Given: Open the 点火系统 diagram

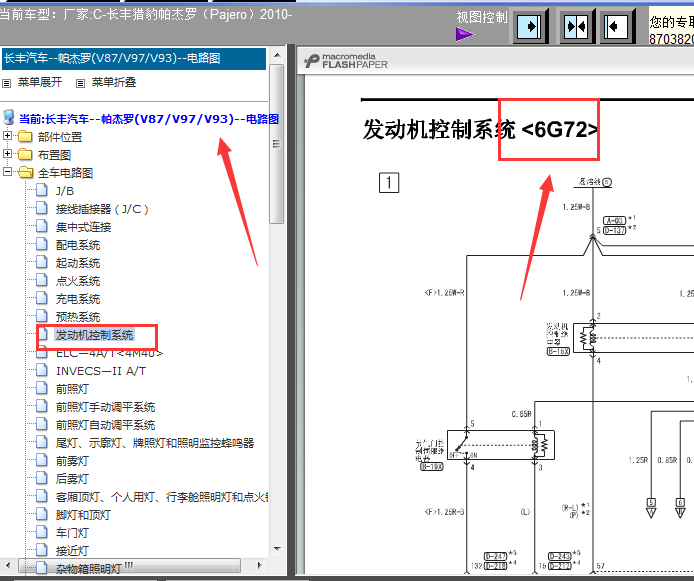Looking at the screenshot, I should [78, 281].
